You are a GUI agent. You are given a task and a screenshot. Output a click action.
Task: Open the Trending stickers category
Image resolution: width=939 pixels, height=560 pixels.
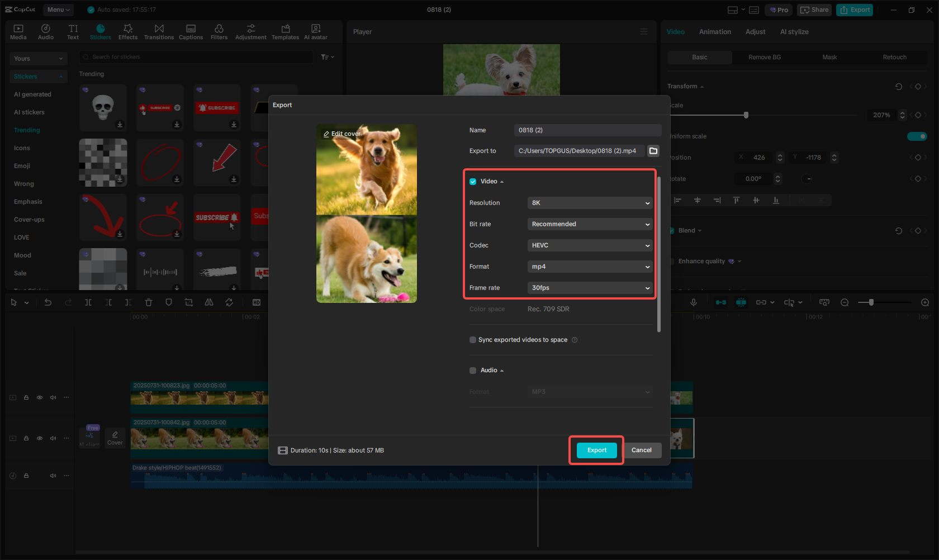[26, 130]
